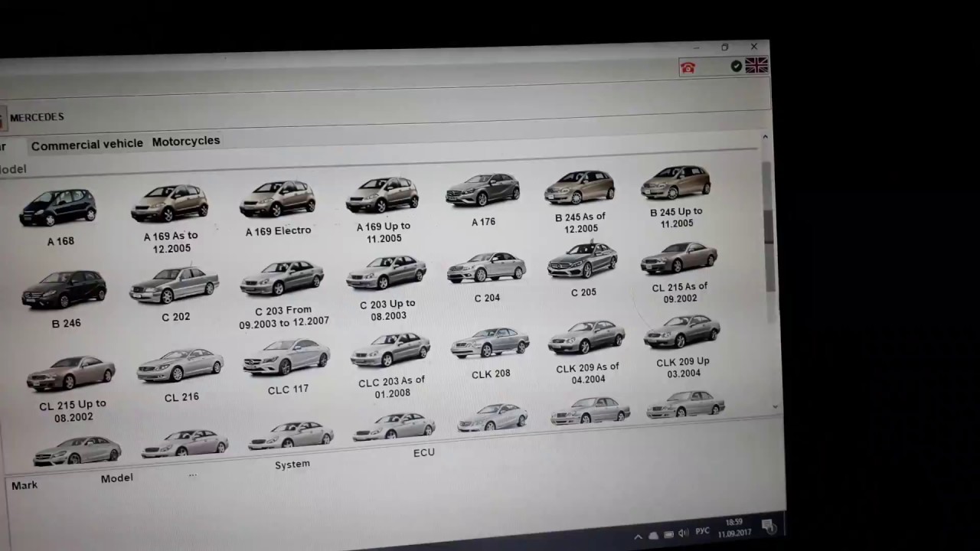
Task: Select A 169 Up to 11.2005 model
Action: [382, 194]
